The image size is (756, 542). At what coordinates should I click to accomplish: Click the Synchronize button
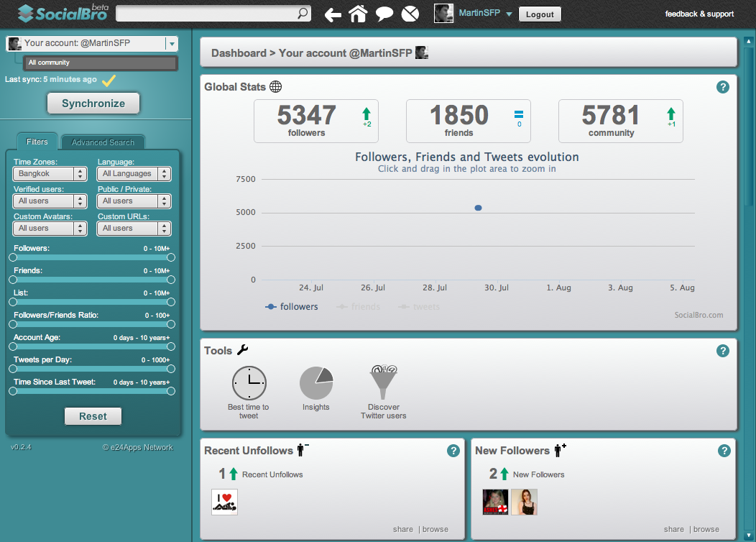(93, 104)
